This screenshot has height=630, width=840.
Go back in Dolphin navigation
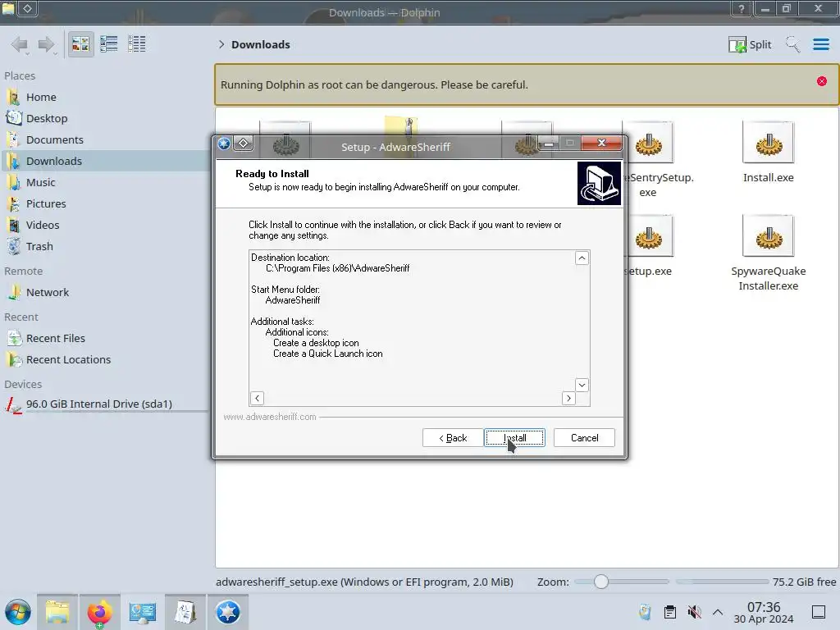pos(20,44)
